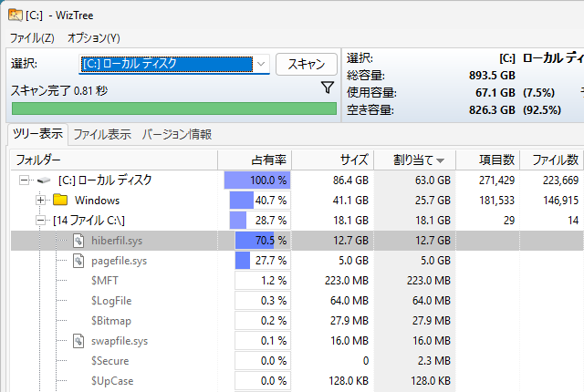
Task: Open the ファイル(Z) menu
Action: [32, 38]
